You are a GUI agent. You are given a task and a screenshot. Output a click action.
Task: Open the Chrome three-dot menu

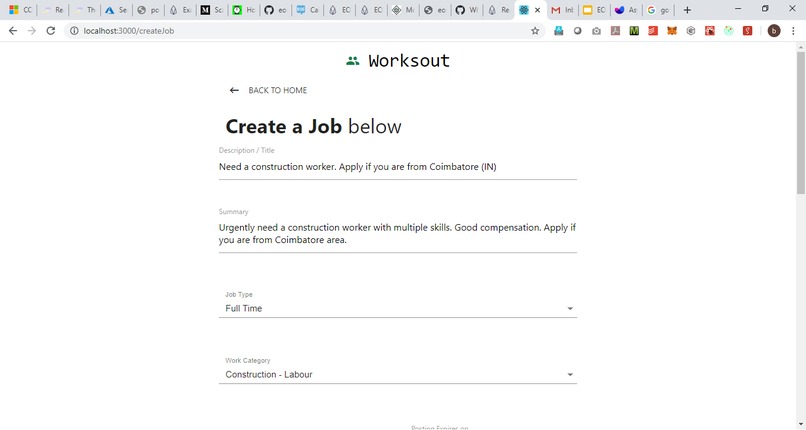tap(793, 31)
